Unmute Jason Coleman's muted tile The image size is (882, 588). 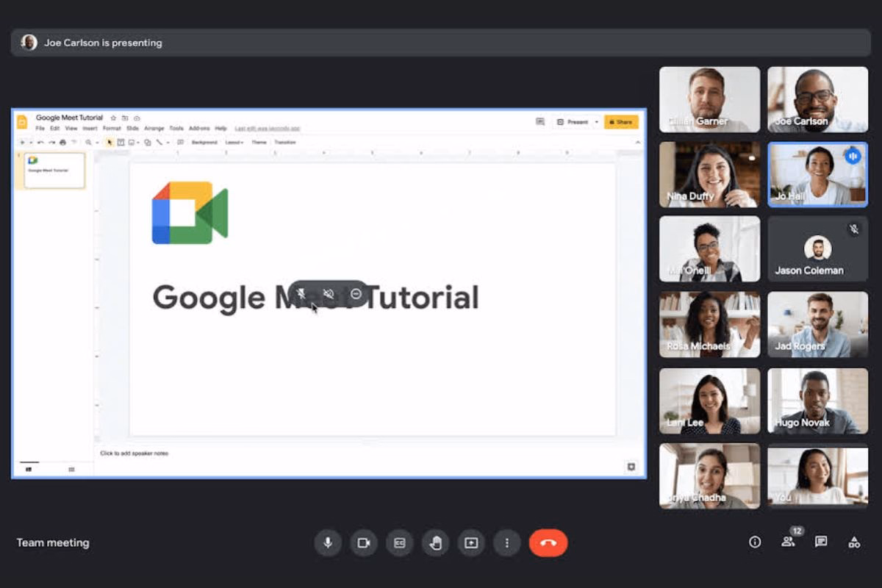(853, 229)
